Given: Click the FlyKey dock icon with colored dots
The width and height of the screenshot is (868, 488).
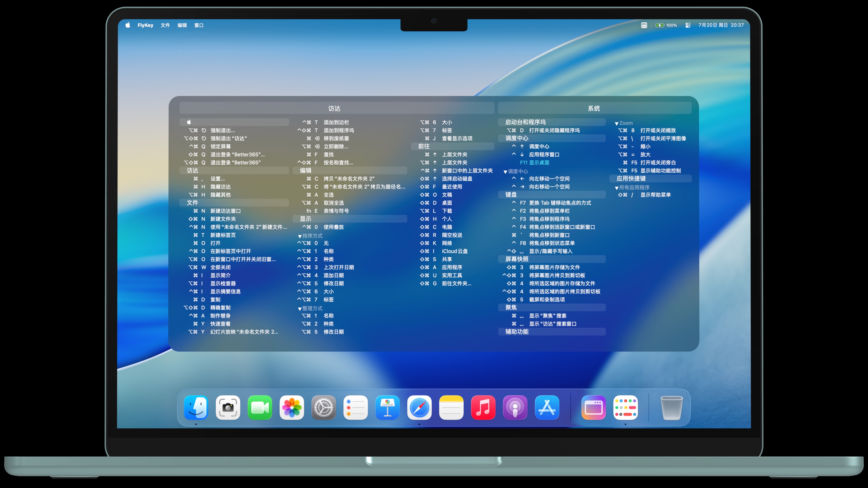Looking at the screenshot, I should coord(625,408).
